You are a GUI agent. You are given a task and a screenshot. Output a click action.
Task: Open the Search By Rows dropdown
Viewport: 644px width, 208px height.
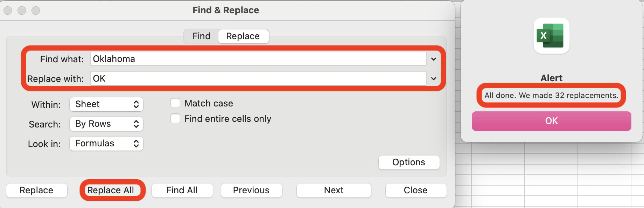106,124
